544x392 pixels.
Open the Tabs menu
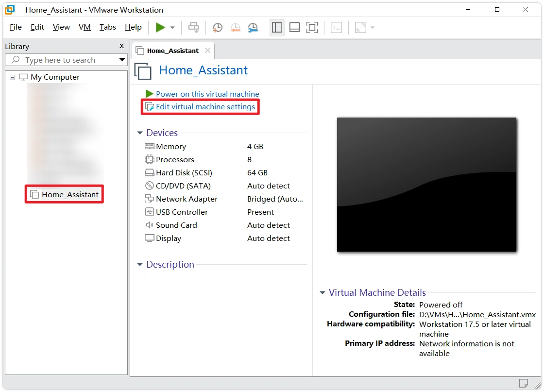click(107, 27)
